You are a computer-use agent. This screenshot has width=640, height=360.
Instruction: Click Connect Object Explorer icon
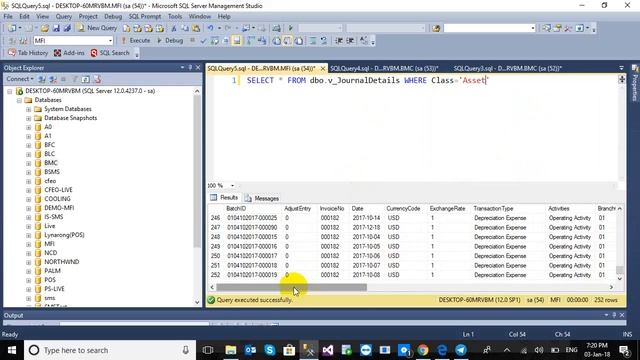(42, 79)
